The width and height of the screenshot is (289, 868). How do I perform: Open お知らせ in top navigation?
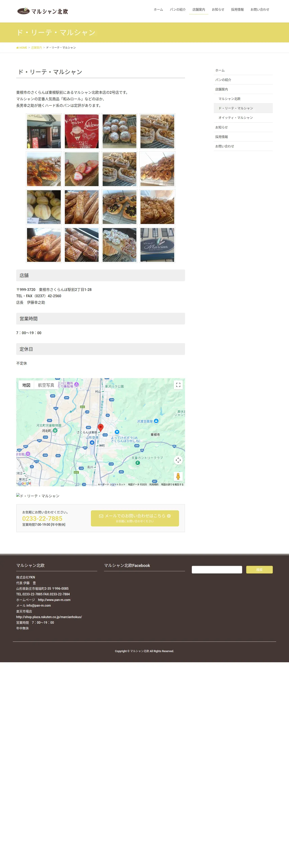(218, 9)
